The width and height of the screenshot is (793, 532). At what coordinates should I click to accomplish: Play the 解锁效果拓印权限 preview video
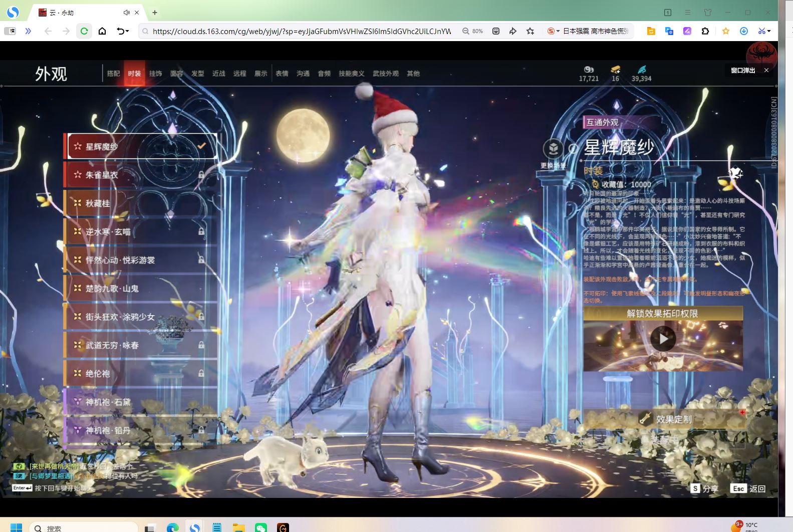click(663, 339)
